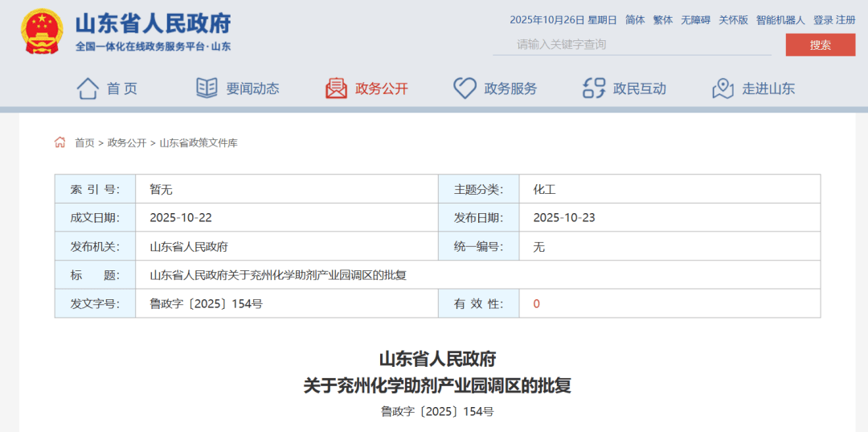Focus the keyword search input field
The height and width of the screenshot is (432, 868).
631,44
